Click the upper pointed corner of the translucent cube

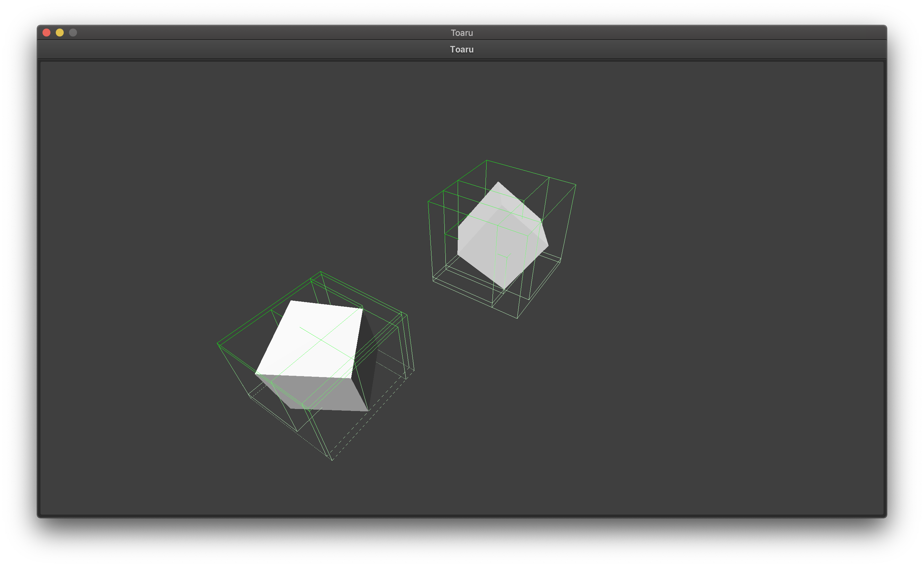click(x=498, y=182)
